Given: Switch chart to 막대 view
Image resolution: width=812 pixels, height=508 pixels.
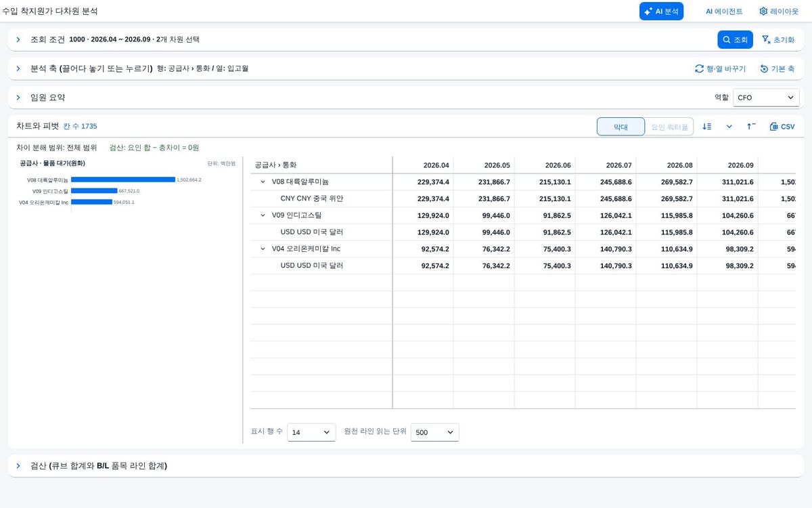Looking at the screenshot, I should pos(621,127).
